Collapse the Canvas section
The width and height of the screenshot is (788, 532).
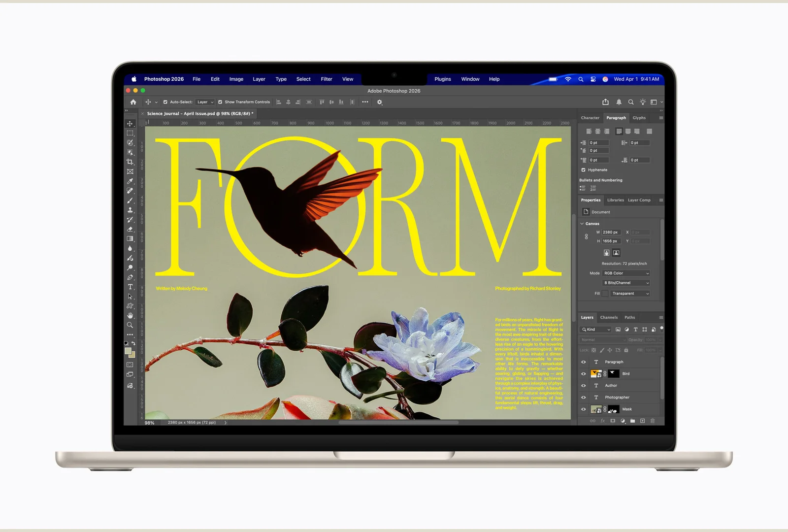coord(582,224)
